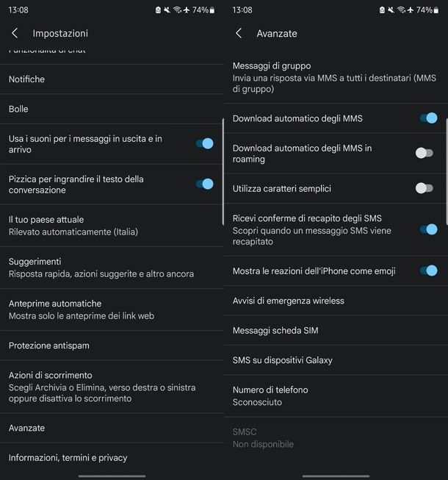Tap the airplane mode icon in left status bar
The image size is (448, 480).
point(187,10)
